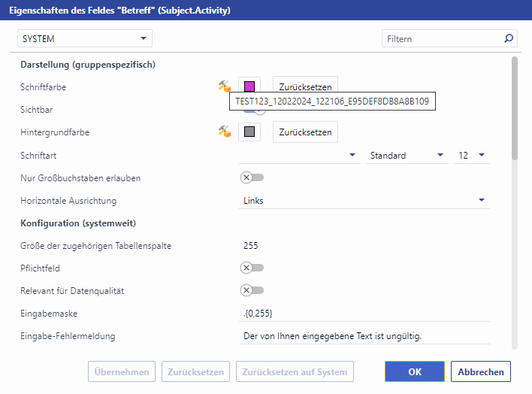The width and height of the screenshot is (532, 394).
Task: Click the group-specific icon beside Schriftfarbe
Action: 224,86
